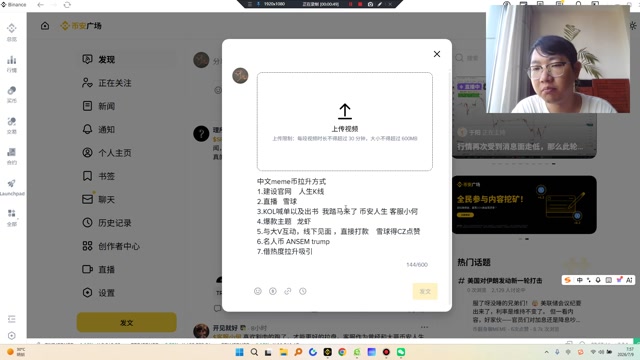Select the 发现 sidebar item
This screenshot has width=640, height=360.
point(127,60)
